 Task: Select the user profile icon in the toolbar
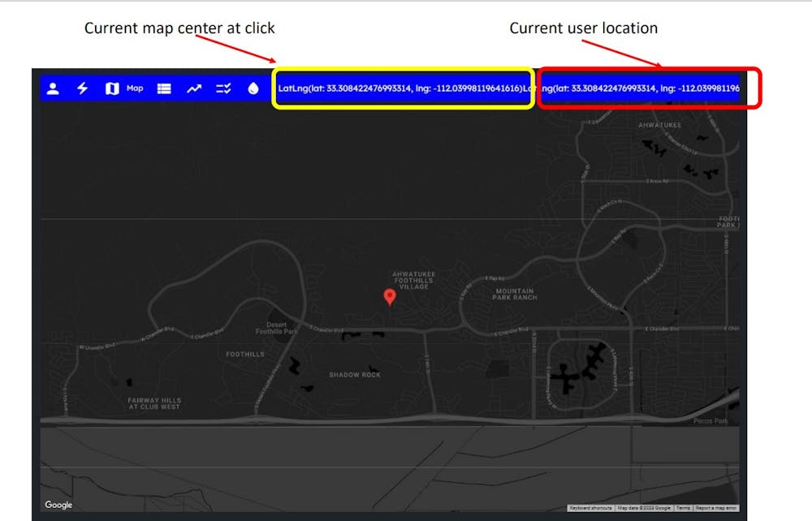[x=53, y=88]
